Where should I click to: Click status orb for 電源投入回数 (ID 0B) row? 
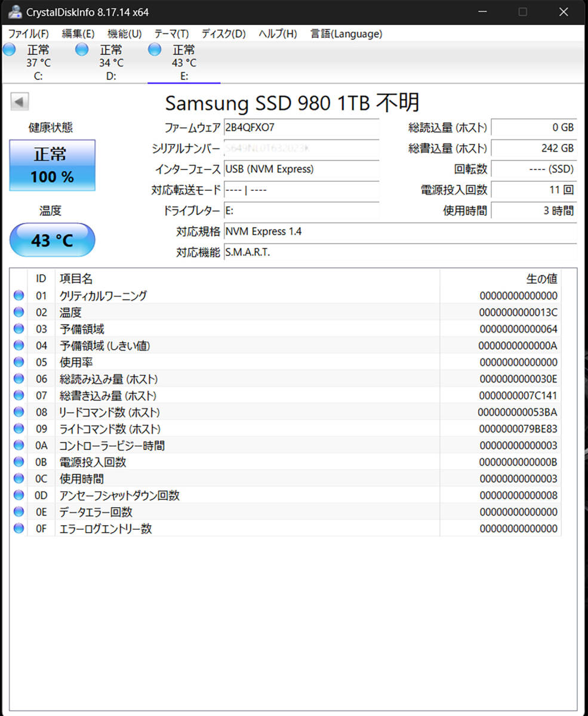(x=19, y=462)
